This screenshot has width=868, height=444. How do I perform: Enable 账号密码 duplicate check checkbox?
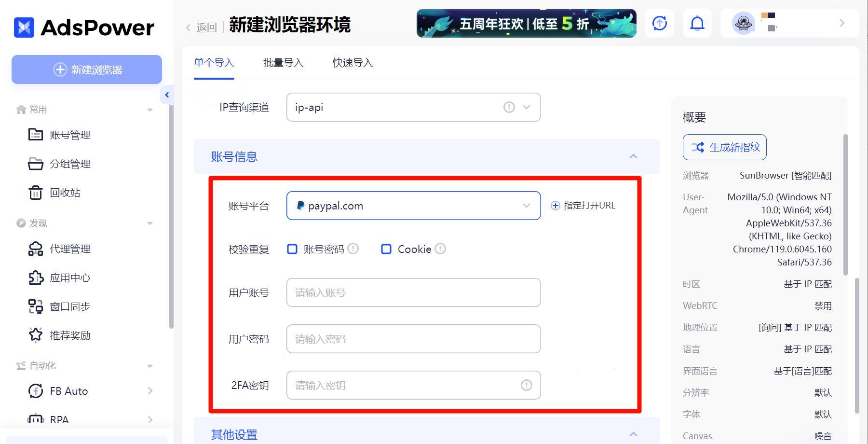pyautogui.click(x=292, y=249)
